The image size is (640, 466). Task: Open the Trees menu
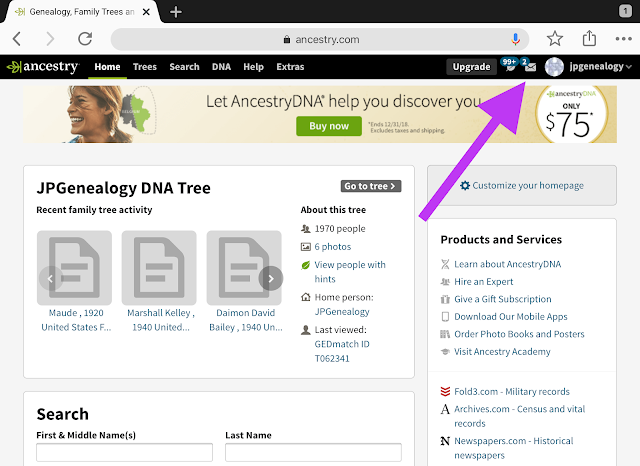coord(144,67)
